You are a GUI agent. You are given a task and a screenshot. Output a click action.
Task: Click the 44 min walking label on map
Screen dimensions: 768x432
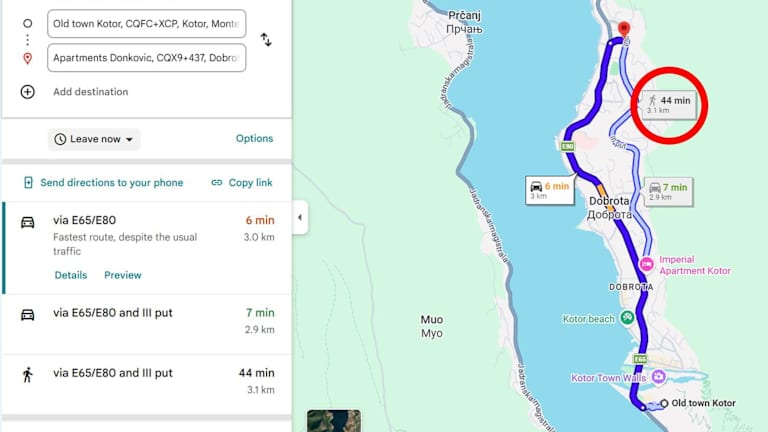point(669,104)
